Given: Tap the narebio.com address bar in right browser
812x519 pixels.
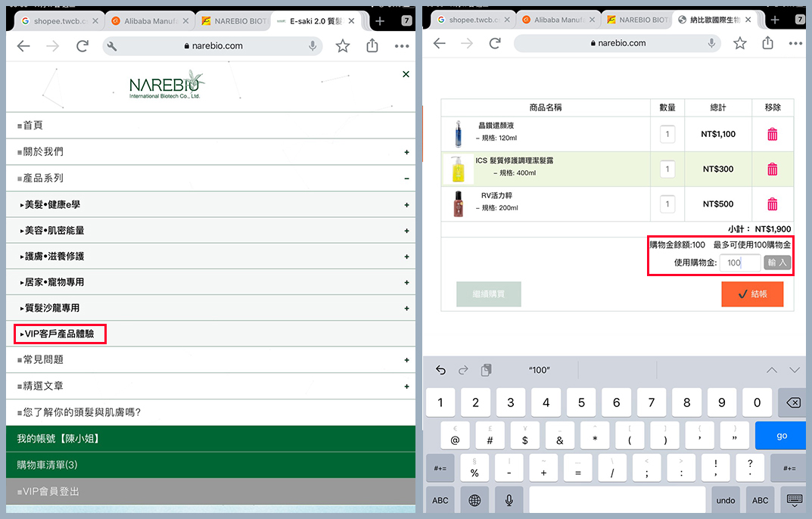Looking at the screenshot, I should tap(618, 43).
